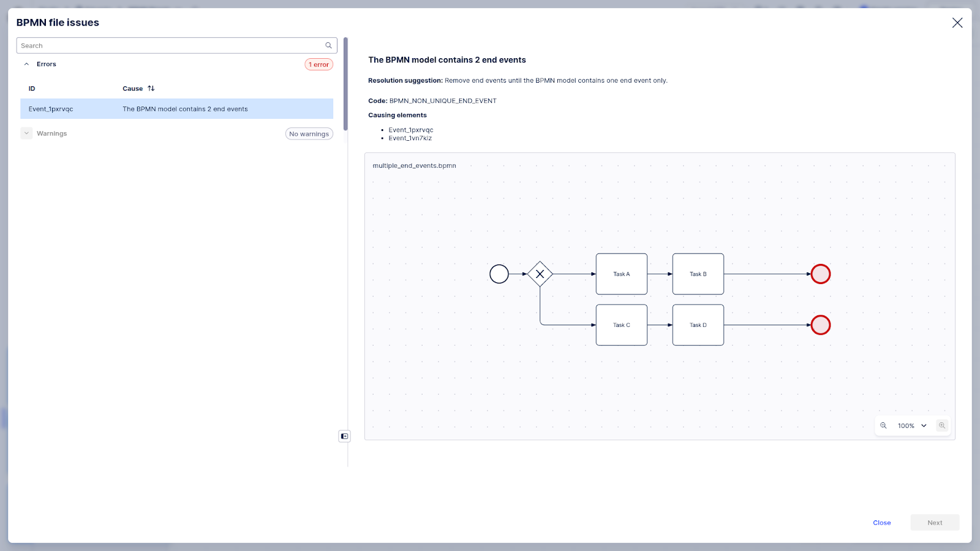
Task: Click the upper red end event
Action: coord(820,274)
